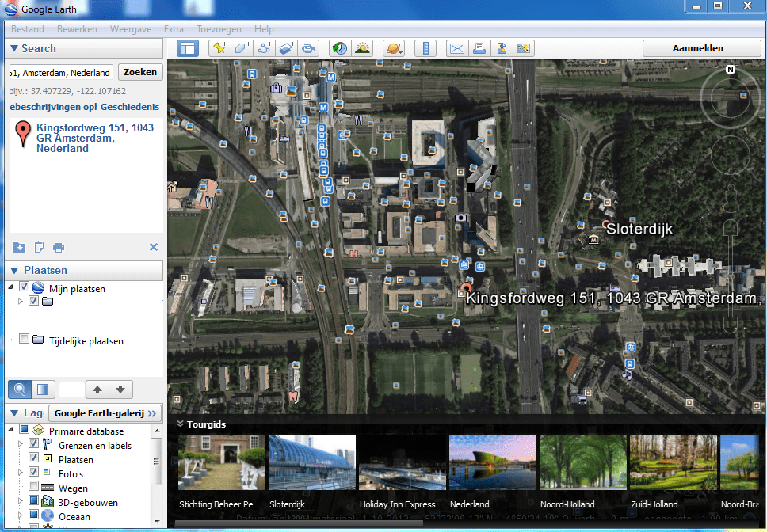767x532 pixels.
Task: Print search results icon in Search panel
Action: [59, 248]
